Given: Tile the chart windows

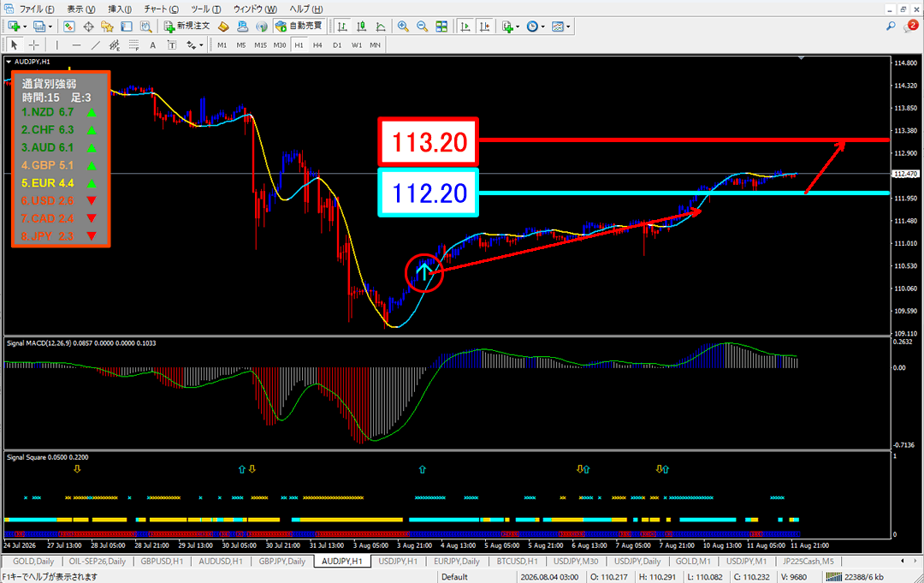Looking at the screenshot, I should point(441,27).
